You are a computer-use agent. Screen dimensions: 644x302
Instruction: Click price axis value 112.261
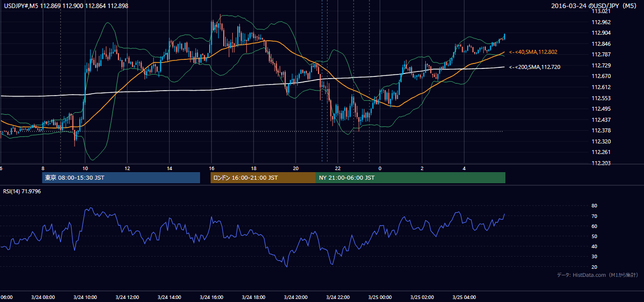click(601, 152)
